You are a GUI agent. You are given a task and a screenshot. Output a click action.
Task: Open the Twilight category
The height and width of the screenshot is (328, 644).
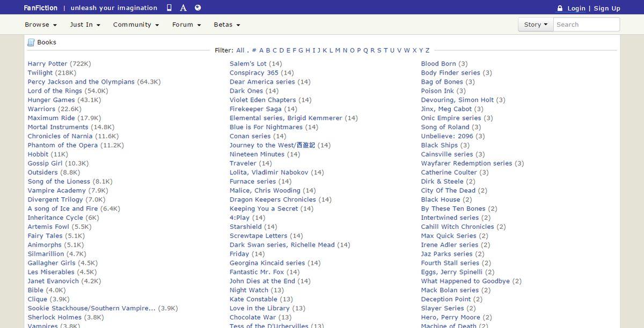click(x=40, y=73)
